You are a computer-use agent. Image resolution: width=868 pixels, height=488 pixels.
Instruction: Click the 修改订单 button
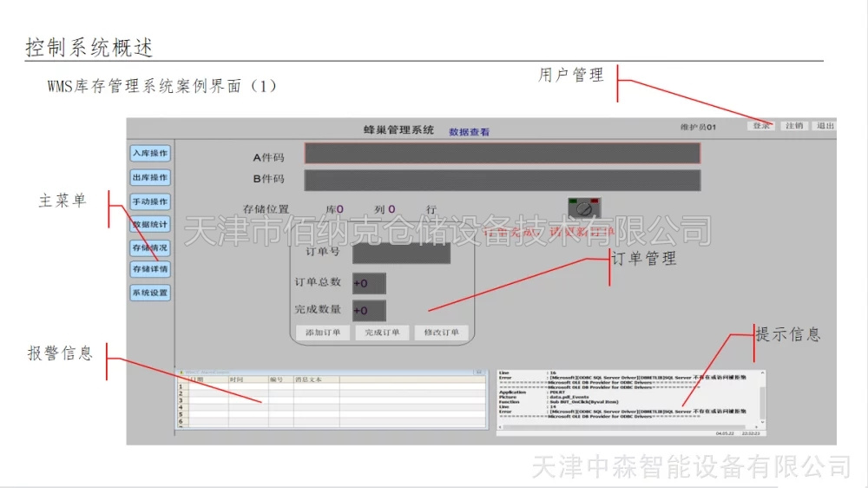(441, 333)
